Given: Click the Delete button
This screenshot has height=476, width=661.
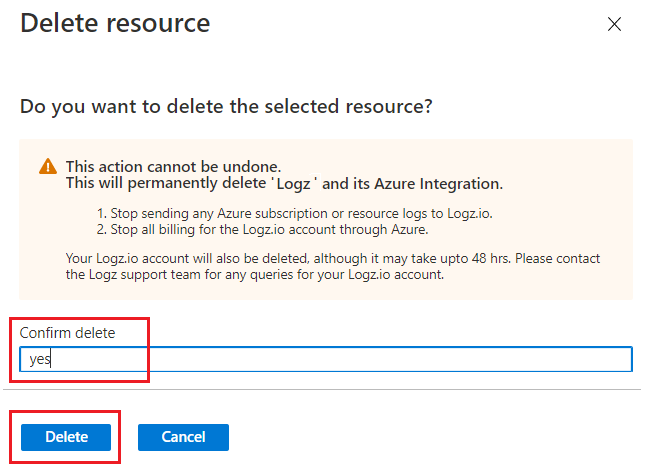Looking at the screenshot, I should coord(67,437).
